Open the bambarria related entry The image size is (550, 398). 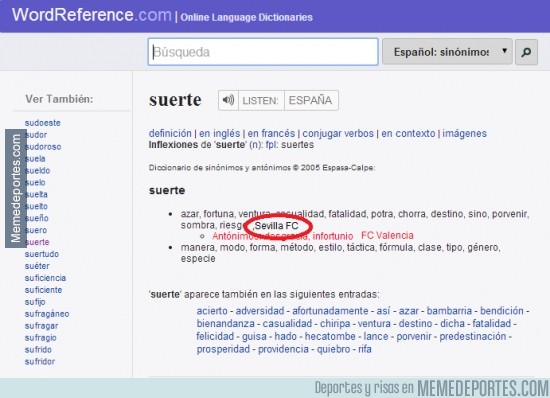(x=449, y=311)
